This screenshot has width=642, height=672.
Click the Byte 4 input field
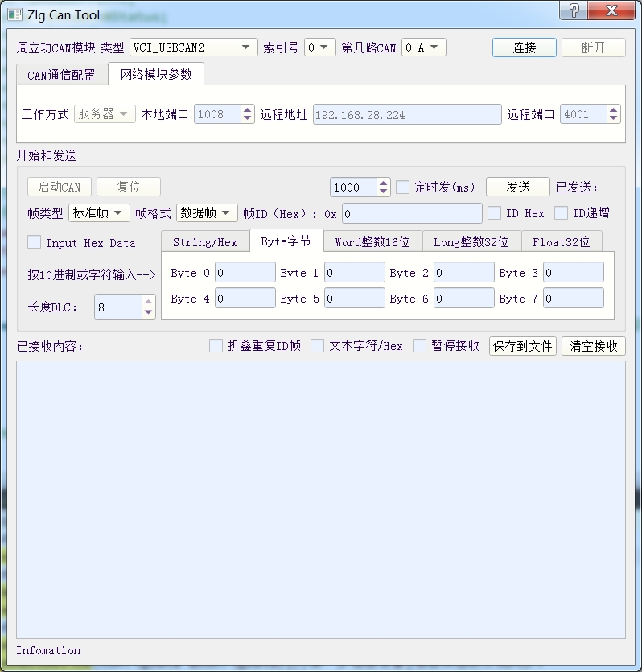tap(245, 299)
